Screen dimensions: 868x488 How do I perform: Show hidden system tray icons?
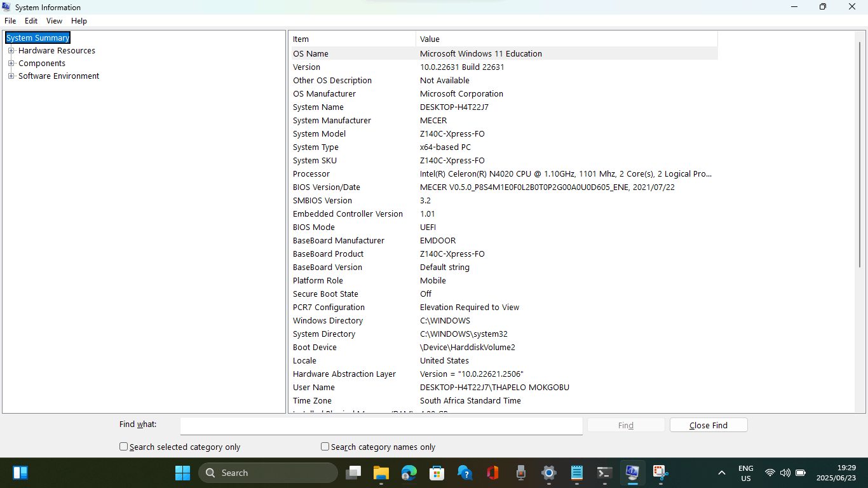[721, 473]
